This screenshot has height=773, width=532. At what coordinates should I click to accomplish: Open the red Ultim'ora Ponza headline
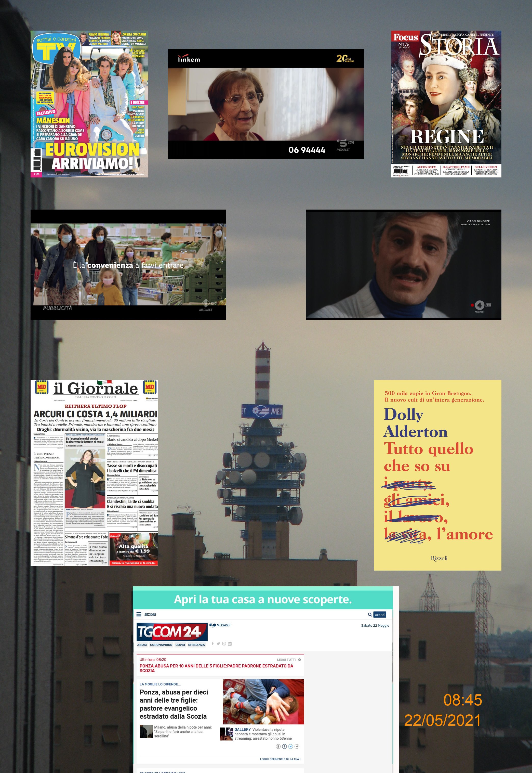[x=216, y=668]
